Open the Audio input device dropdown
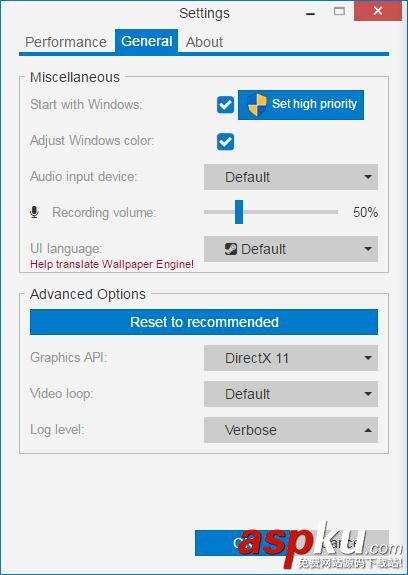This screenshot has height=575, width=408. (x=291, y=177)
